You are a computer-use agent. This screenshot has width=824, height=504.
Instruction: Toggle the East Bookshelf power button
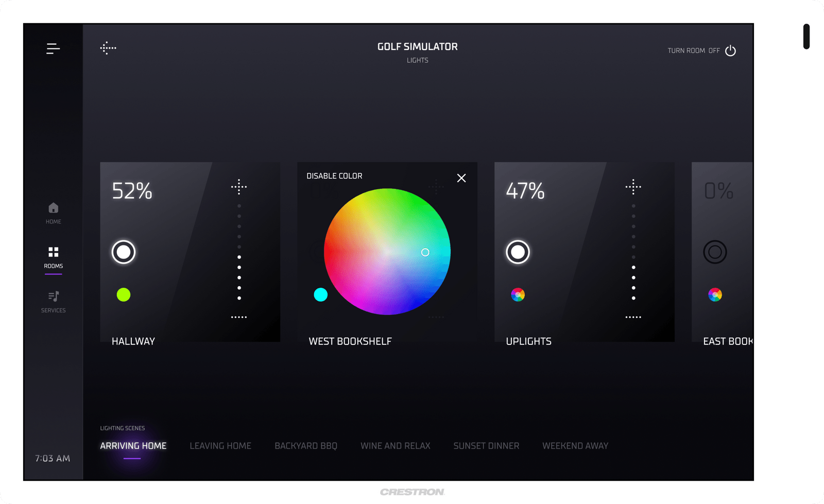(715, 252)
